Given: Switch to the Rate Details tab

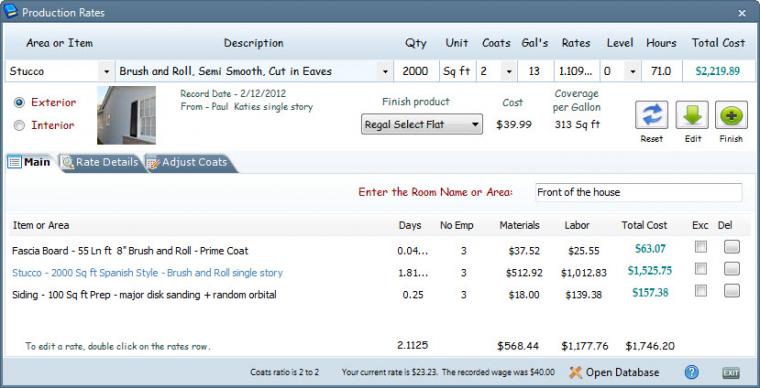Looking at the screenshot, I should (100, 162).
